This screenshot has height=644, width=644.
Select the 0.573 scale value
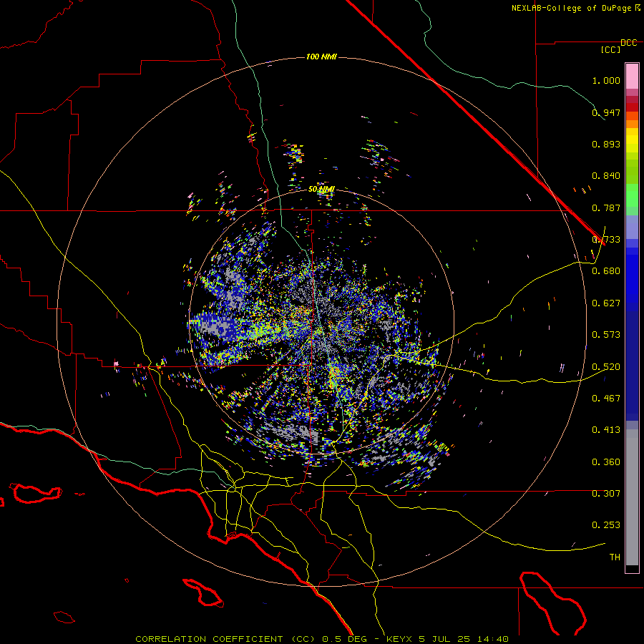tap(606, 335)
